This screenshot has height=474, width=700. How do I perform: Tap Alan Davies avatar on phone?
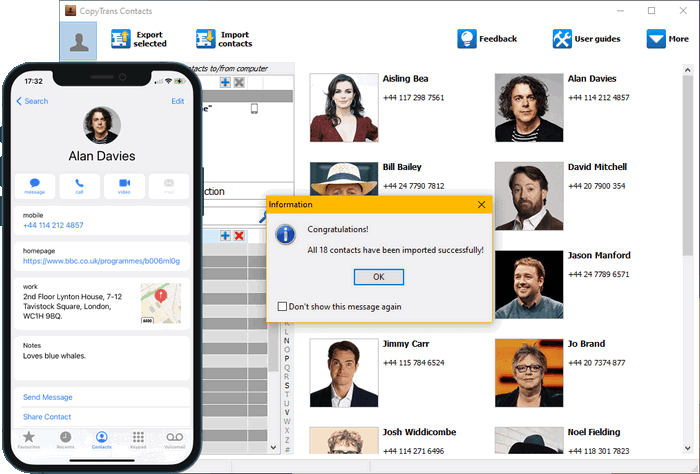[x=102, y=125]
